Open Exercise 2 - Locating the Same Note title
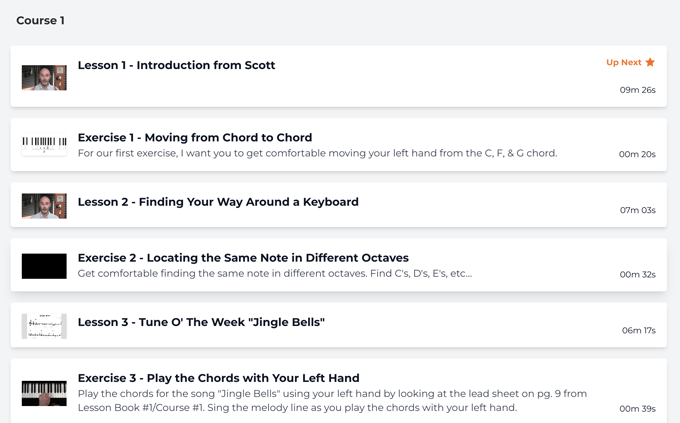The image size is (680, 423). [x=243, y=258]
